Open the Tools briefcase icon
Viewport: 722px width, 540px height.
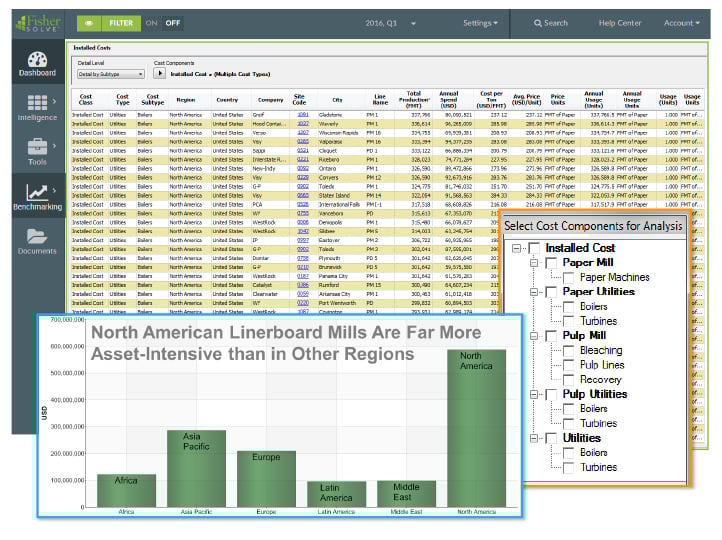click(37, 147)
